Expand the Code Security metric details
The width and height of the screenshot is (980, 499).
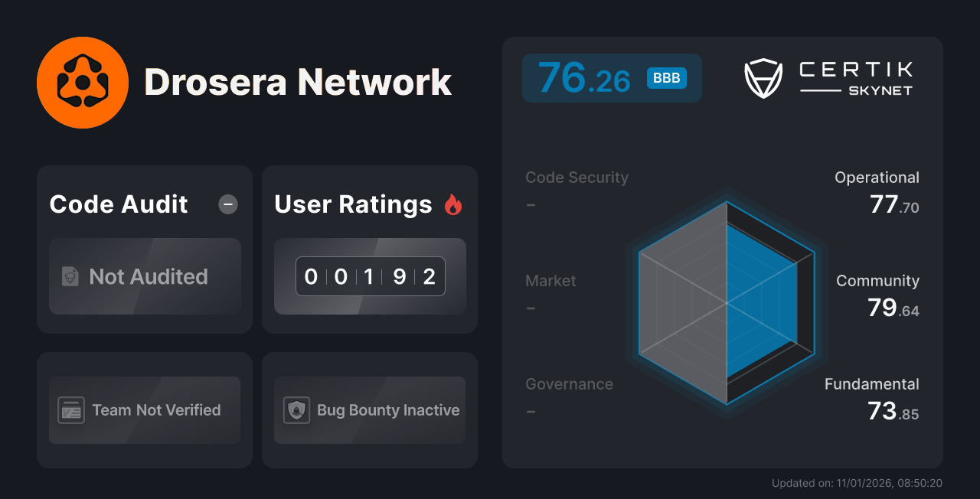(x=577, y=177)
